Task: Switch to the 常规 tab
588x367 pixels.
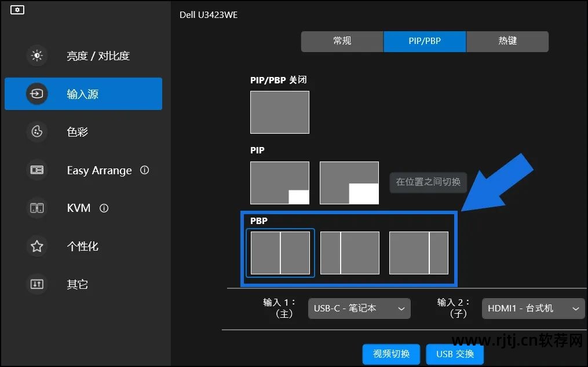Action: click(342, 42)
